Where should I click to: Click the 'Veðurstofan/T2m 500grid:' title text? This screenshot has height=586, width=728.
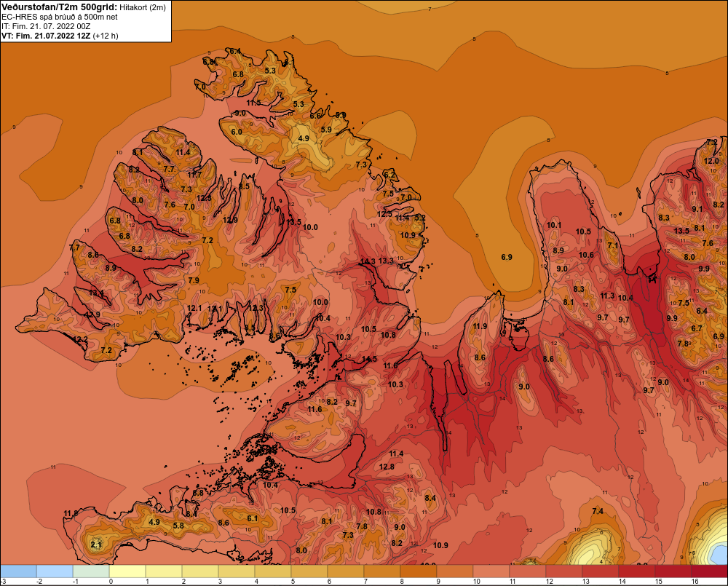pos(59,7)
